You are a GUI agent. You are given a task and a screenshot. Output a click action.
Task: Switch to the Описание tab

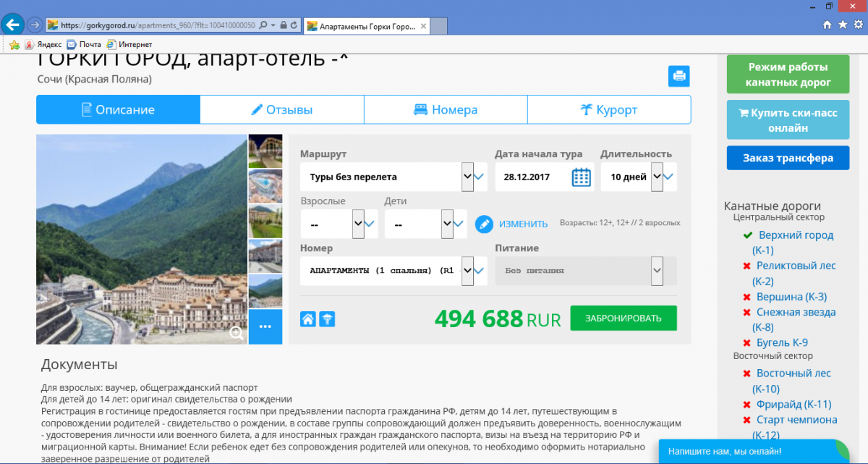pos(118,110)
